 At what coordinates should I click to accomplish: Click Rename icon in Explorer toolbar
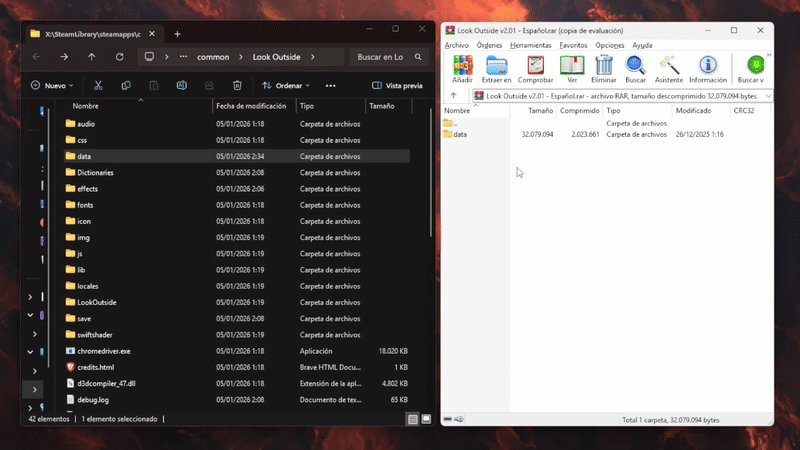[x=182, y=86]
